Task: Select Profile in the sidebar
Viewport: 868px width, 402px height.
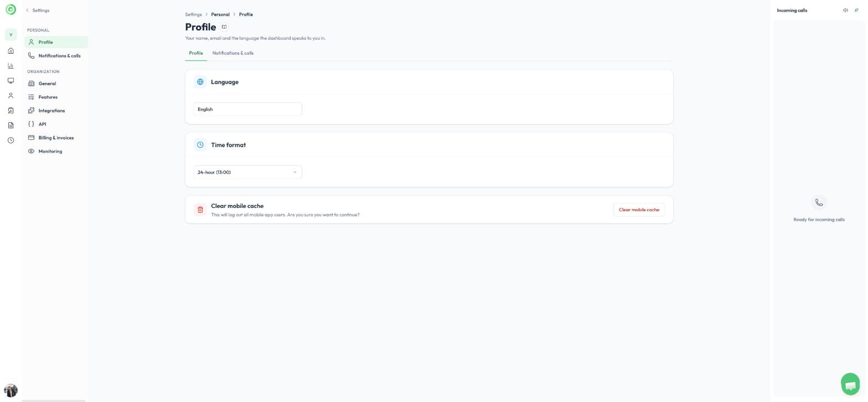Action: click(x=56, y=42)
